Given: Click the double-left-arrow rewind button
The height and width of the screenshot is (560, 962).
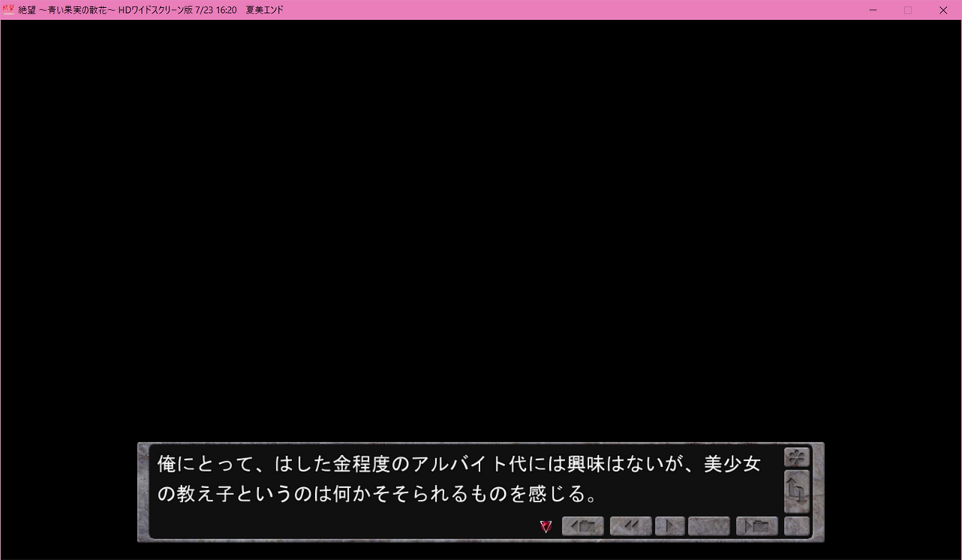Looking at the screenshot, I should click(630, 526).
